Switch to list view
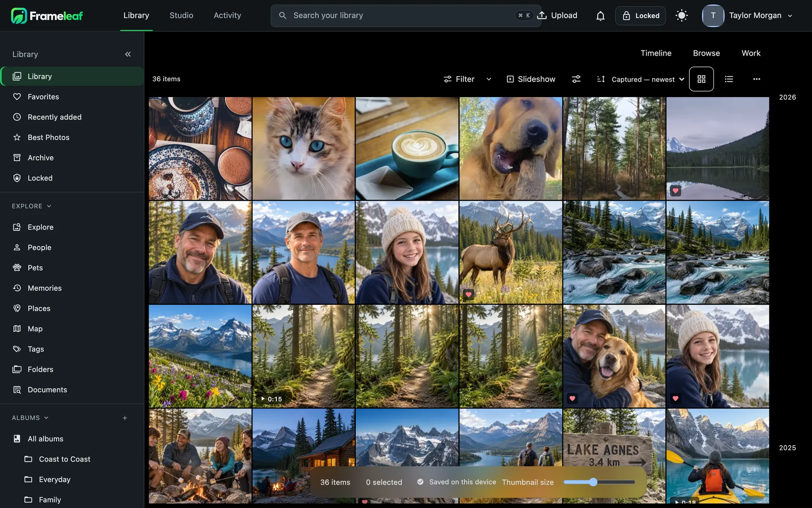 coord(729,79)
